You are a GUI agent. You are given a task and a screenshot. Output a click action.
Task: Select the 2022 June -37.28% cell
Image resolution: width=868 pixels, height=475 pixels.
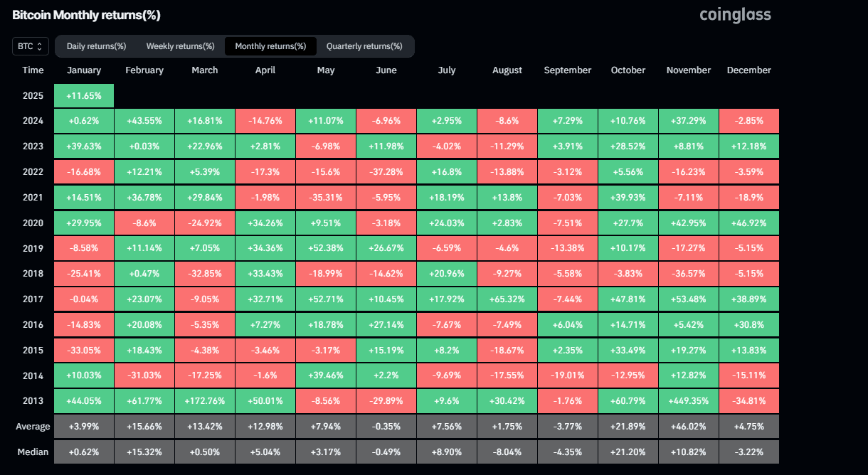(386, 171)
